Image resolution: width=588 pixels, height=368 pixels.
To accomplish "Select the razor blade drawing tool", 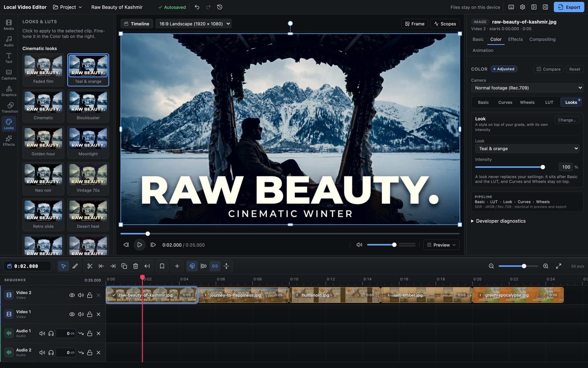I will tap(75, 266).
